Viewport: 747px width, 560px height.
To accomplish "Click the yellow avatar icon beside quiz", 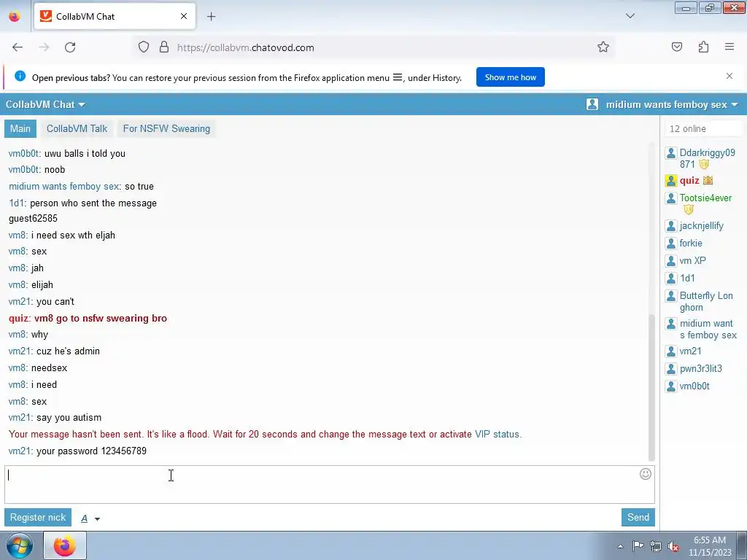I will 671,181.
